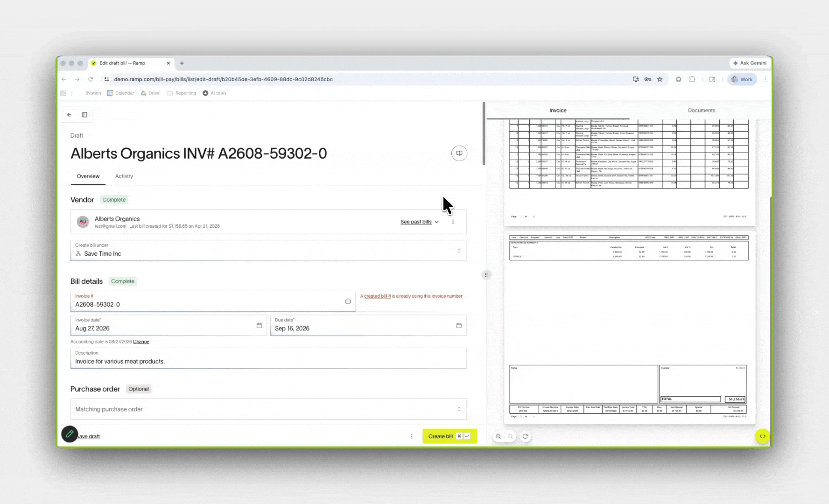Select the Documents tab in preview panel

click(x=702, y=111)
